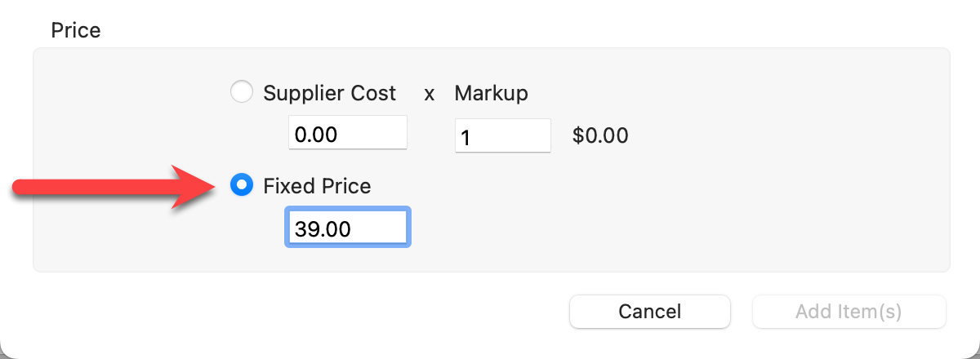980x359 pixels.
Task: Click the Fixed Price label text
Action: (317, 187)
